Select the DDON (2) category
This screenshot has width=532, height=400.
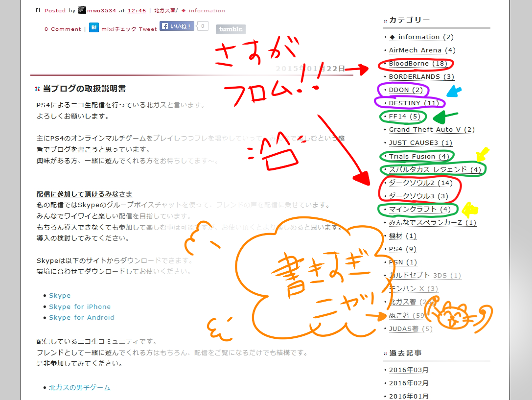pos(406,90)
